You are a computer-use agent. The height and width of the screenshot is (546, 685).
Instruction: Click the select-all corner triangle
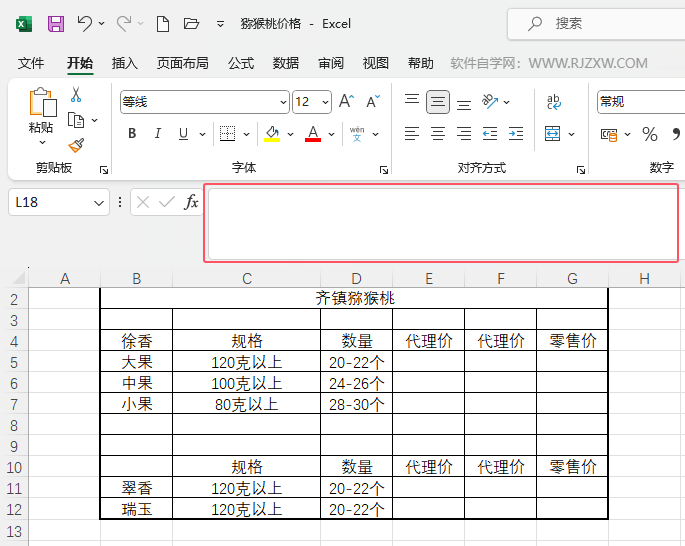18,278
